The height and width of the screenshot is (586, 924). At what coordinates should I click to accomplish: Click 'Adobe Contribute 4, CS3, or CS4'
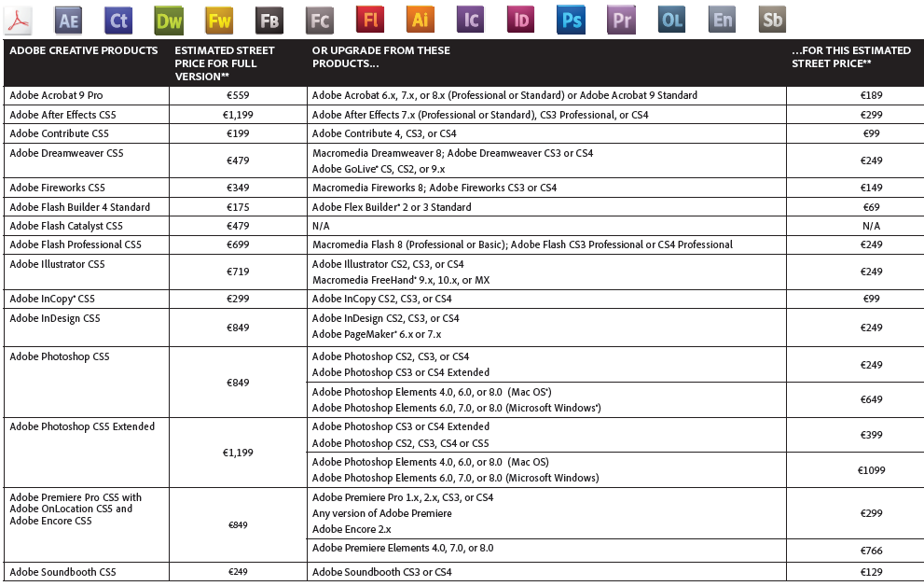tap(384, 133)
